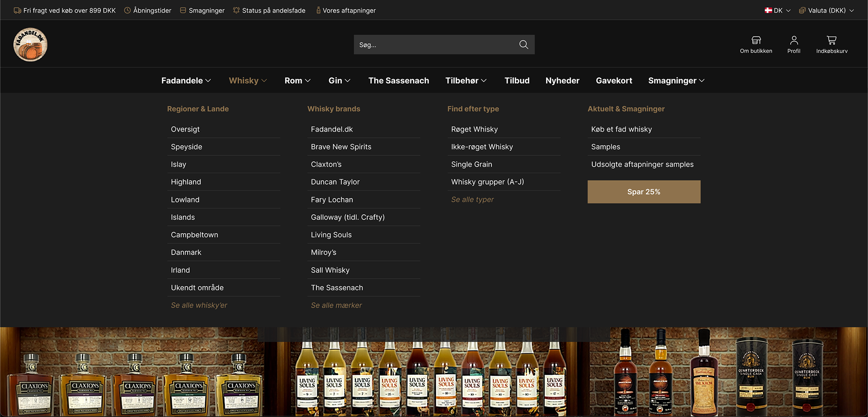Click the clock icon beside Åbningstider
The height and width of the screenshot is (417, 868).
coord(127,10)
